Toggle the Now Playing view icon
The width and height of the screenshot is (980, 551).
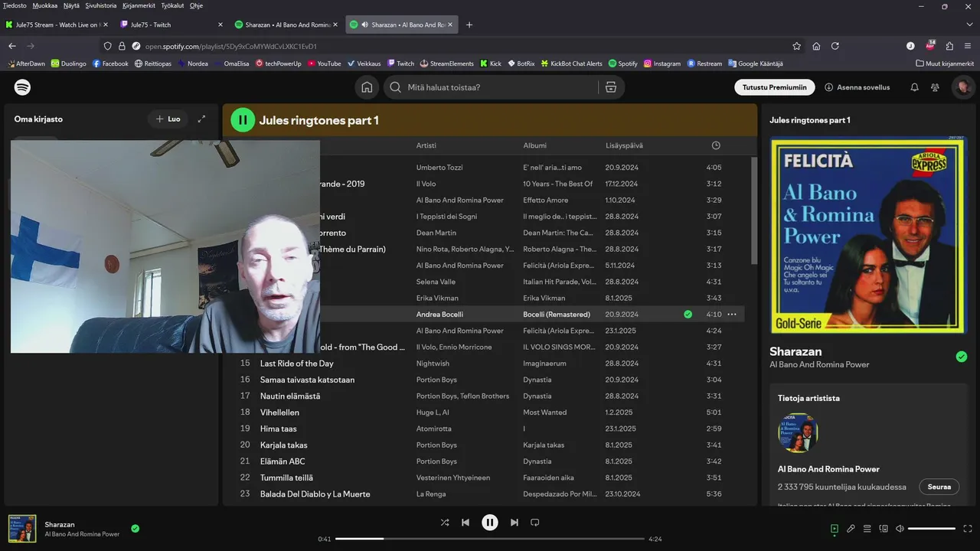click(835, 529)
